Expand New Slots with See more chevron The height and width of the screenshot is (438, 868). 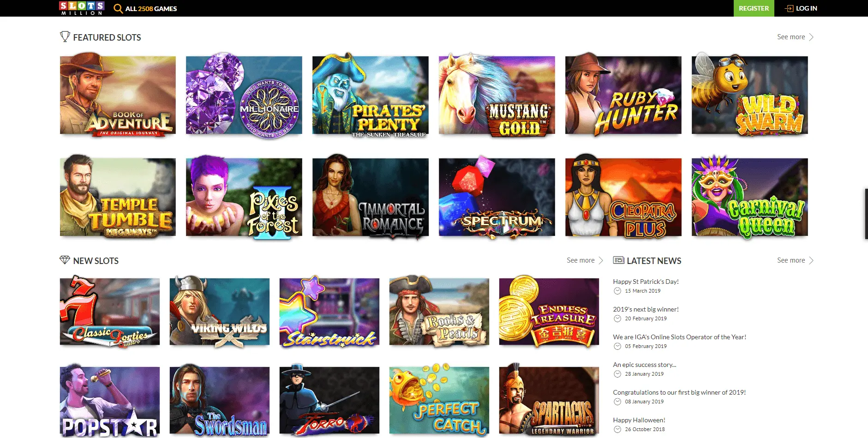click(601, 260)
